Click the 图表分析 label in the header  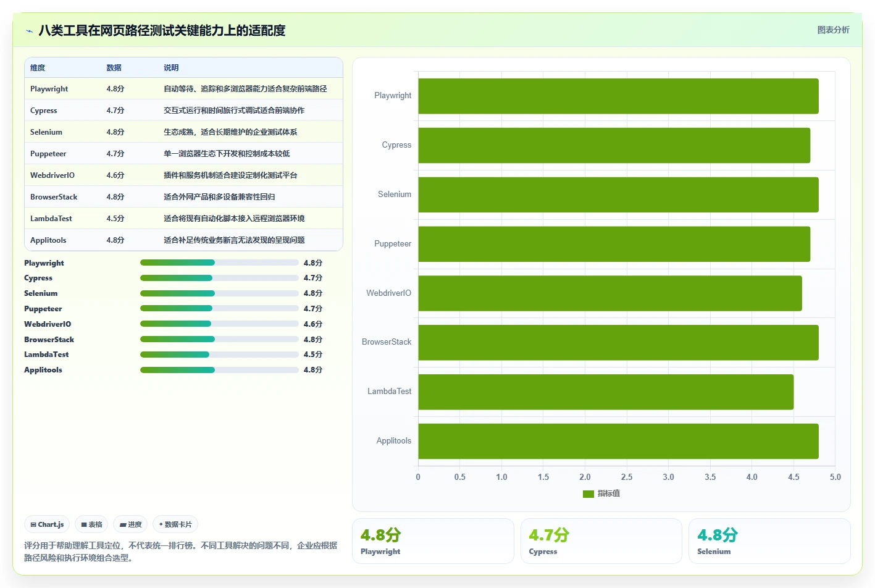point(833,30)
